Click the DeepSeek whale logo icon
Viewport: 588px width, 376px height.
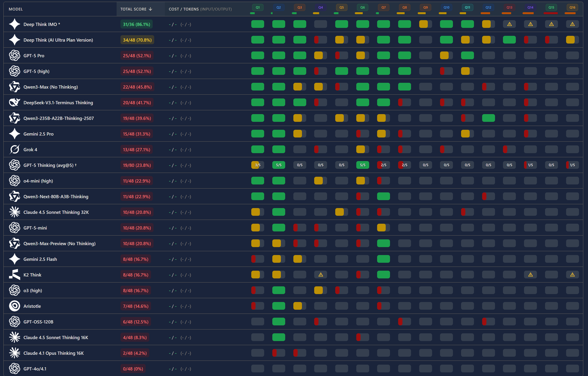(x=14, y=103)
